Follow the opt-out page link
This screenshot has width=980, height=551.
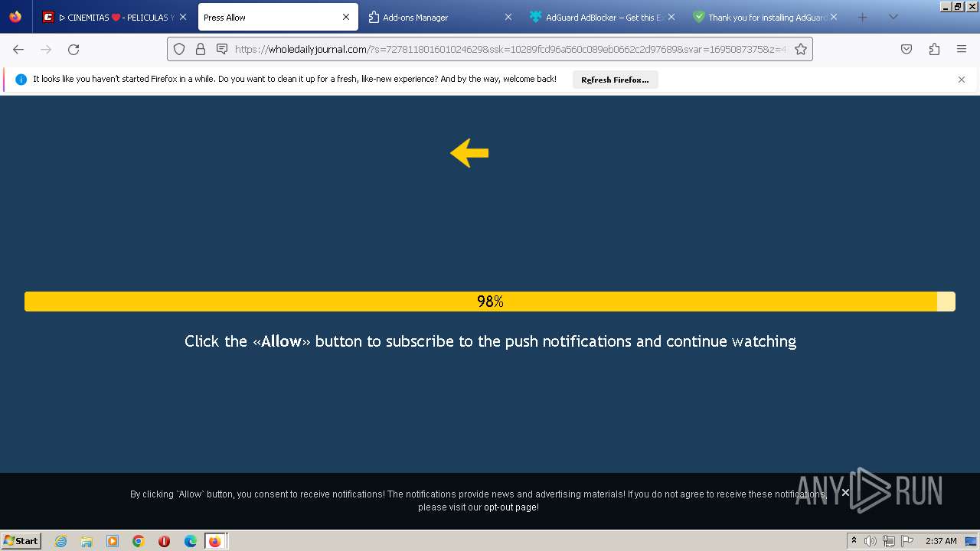pos(510,507)
